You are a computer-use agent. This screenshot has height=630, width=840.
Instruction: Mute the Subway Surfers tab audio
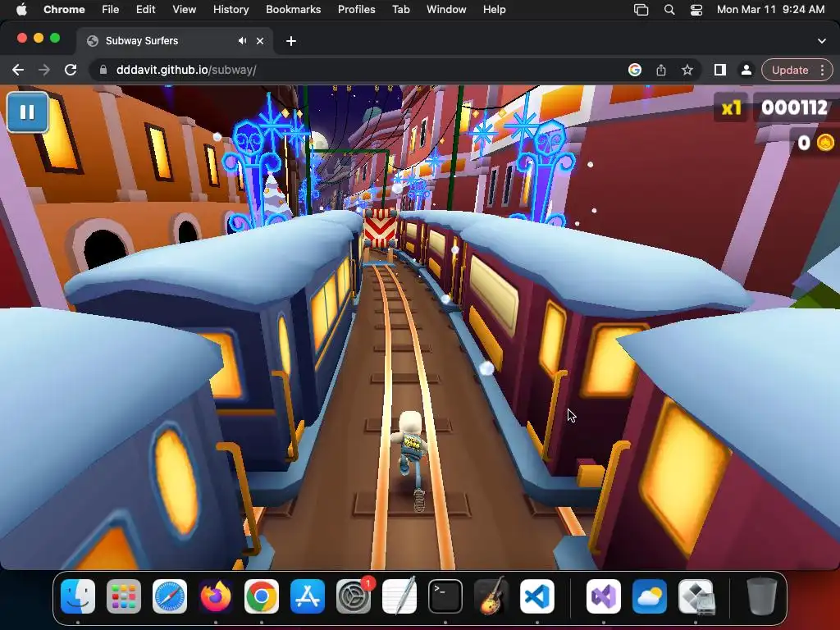pyautogui.click(x=242, y=41)
